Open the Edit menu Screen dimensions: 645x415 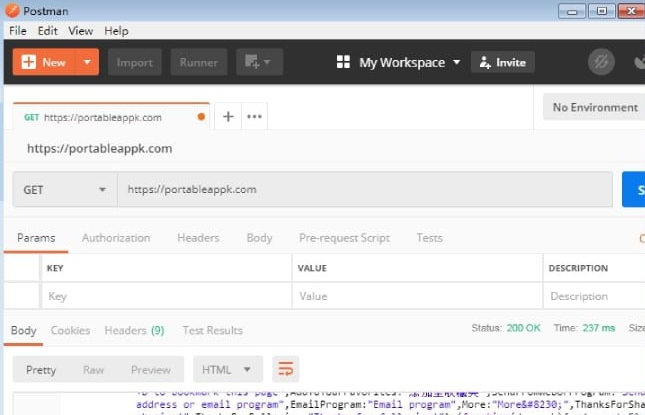point(47,31)
